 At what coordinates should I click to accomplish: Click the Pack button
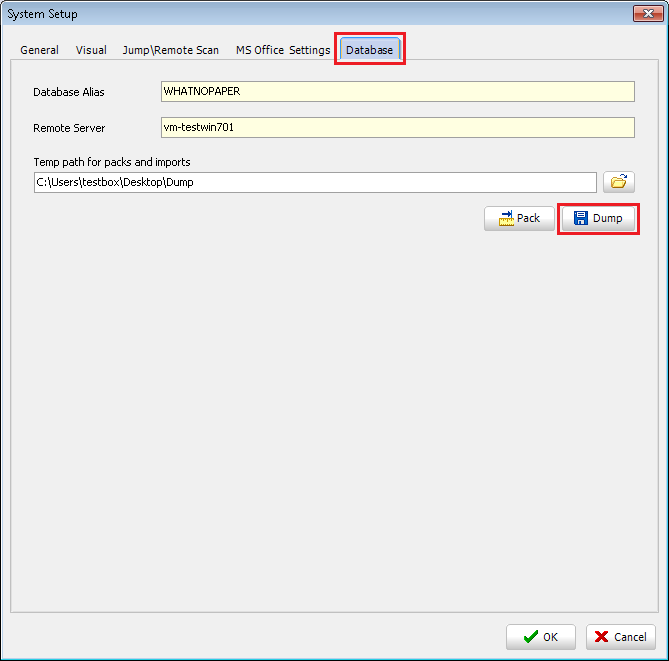[519, 218]
